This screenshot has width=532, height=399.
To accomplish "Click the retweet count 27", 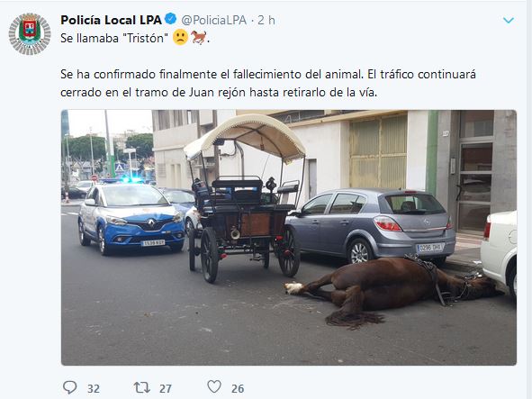I will tap(166, 388).
